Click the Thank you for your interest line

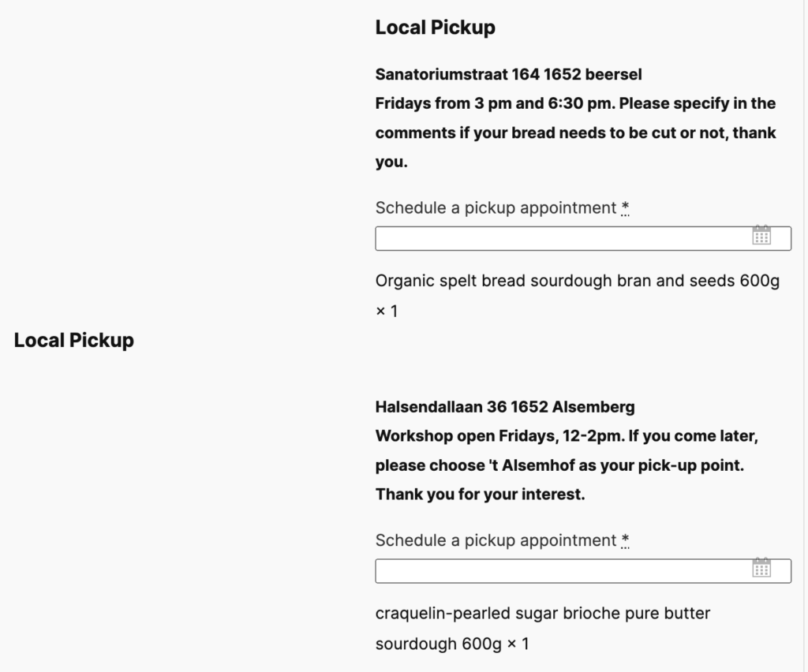(481, 495)
